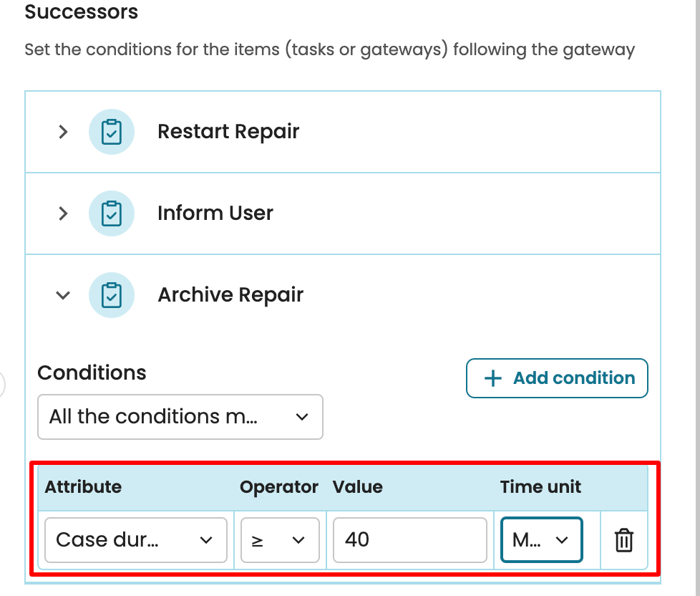Select the Inform User row label

click(x=215, y=213)
